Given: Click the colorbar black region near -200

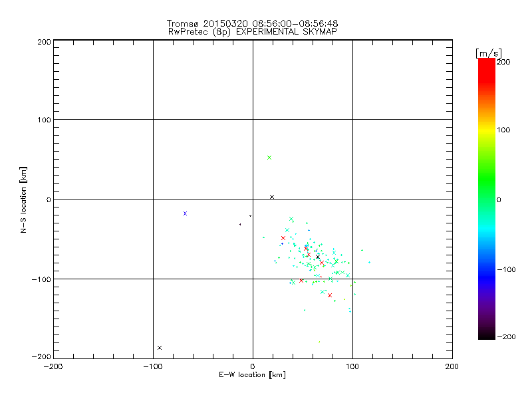Looking at the screenshot, I should [487, 335].
